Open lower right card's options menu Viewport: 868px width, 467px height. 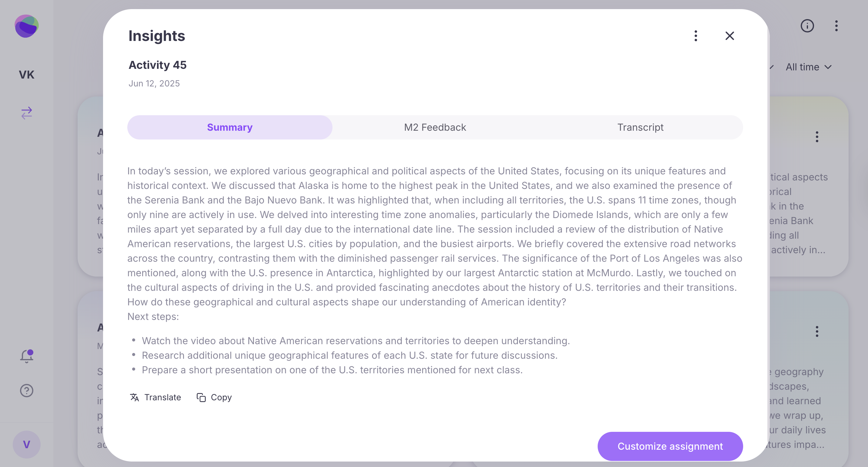coord(817,331)
